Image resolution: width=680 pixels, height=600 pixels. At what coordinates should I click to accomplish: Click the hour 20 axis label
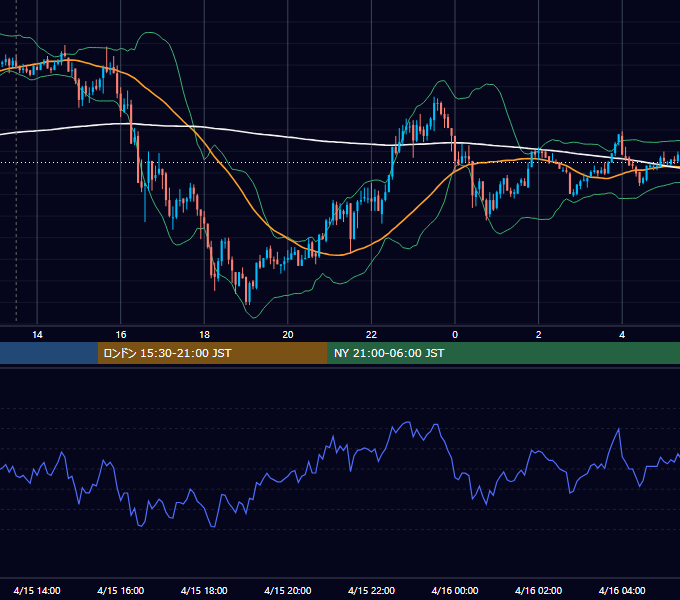[288, 335]
